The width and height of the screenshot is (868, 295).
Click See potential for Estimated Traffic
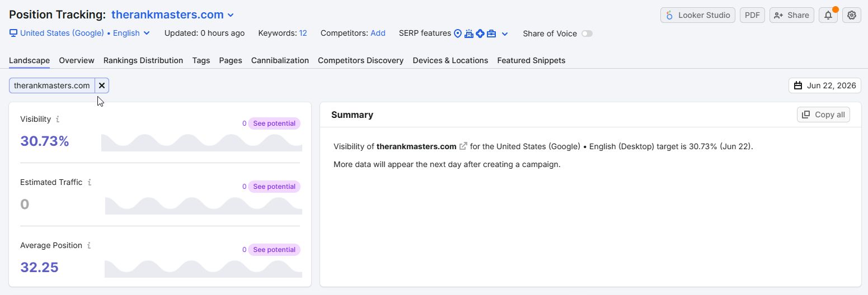pyautogui.click(x=274, y=187)
